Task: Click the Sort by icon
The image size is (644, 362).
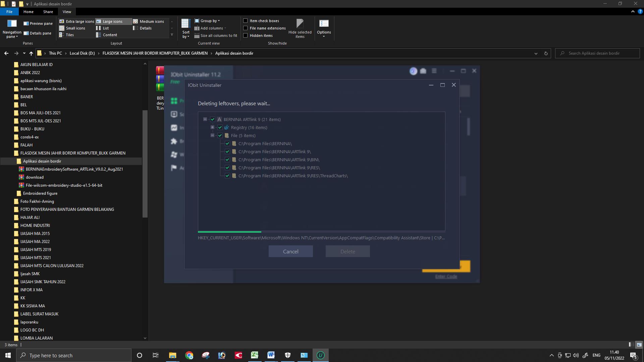Action: click(x=186, y=24)
